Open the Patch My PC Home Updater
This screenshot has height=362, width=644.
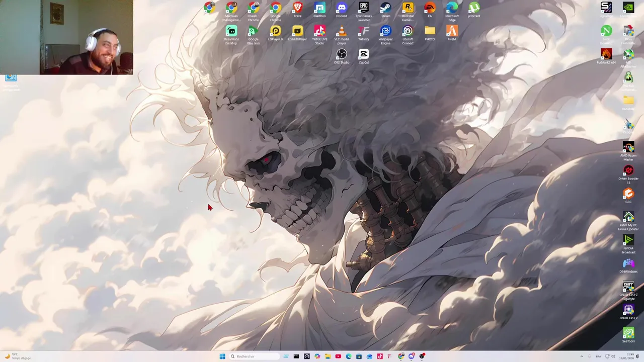(628, 221)
